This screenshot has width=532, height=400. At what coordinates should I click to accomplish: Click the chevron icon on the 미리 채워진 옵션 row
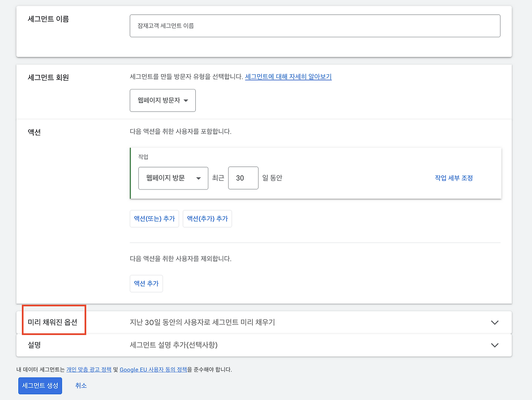point(494,322)
